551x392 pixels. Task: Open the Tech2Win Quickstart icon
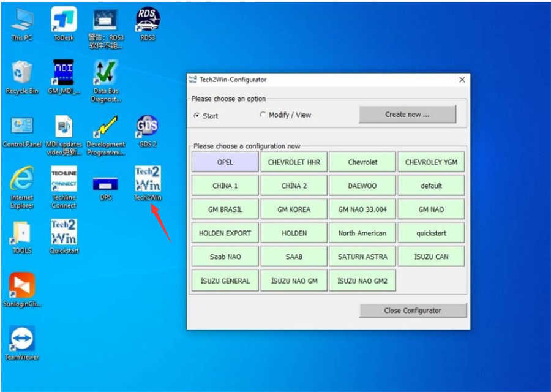[64, 233]
